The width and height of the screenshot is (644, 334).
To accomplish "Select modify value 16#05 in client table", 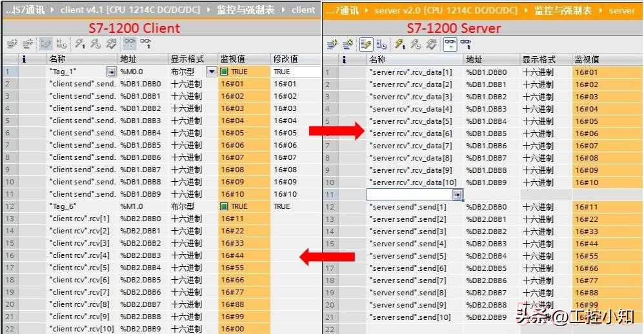I will [x=296, y=133].
